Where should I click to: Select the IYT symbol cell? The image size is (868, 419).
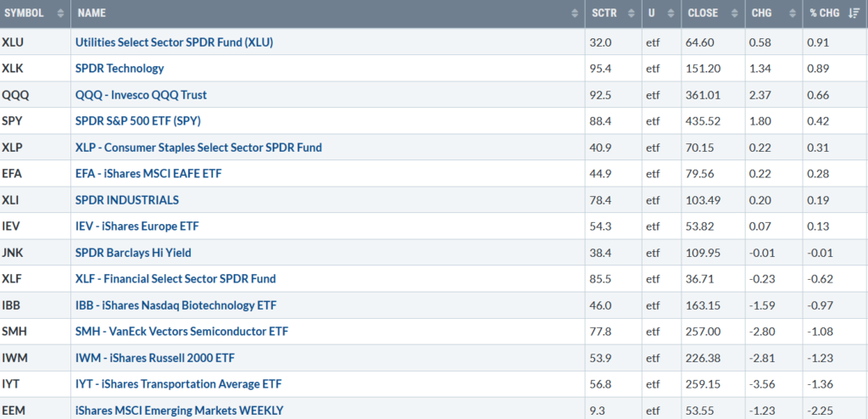point(36,384)
